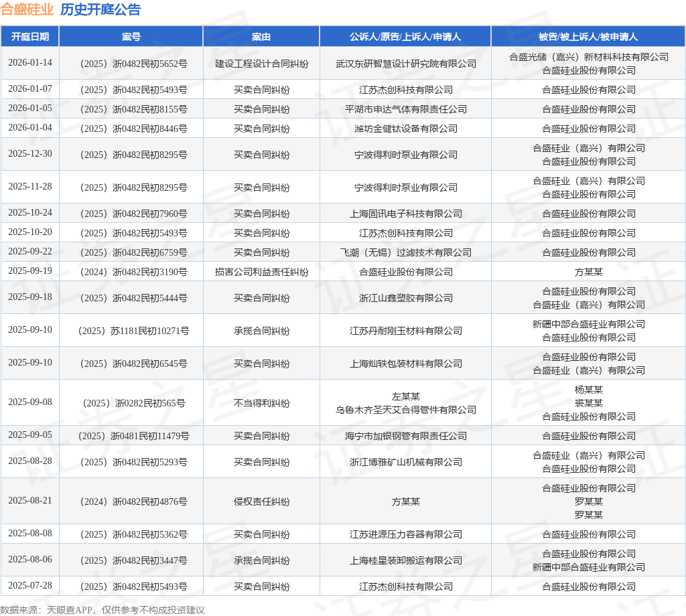Click date cell 2025-08-28
The height and width of the screenshot is (616, 686).
[29, 461]
